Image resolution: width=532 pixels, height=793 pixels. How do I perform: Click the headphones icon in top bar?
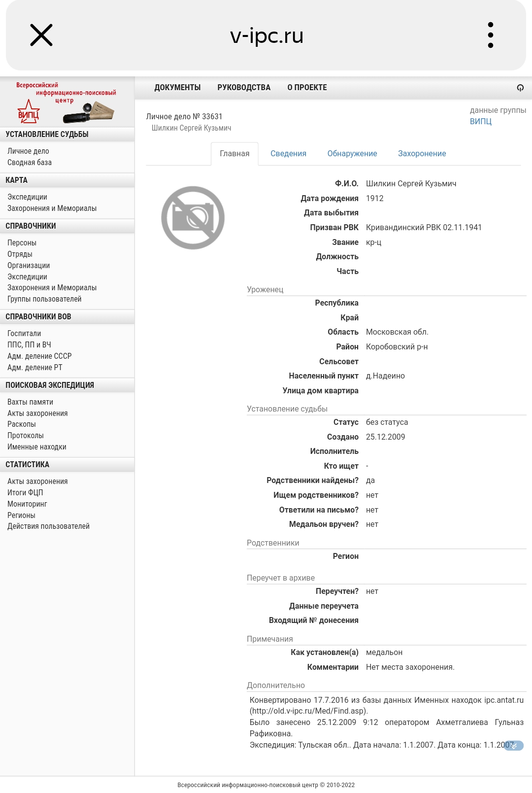tap(520, 88)
